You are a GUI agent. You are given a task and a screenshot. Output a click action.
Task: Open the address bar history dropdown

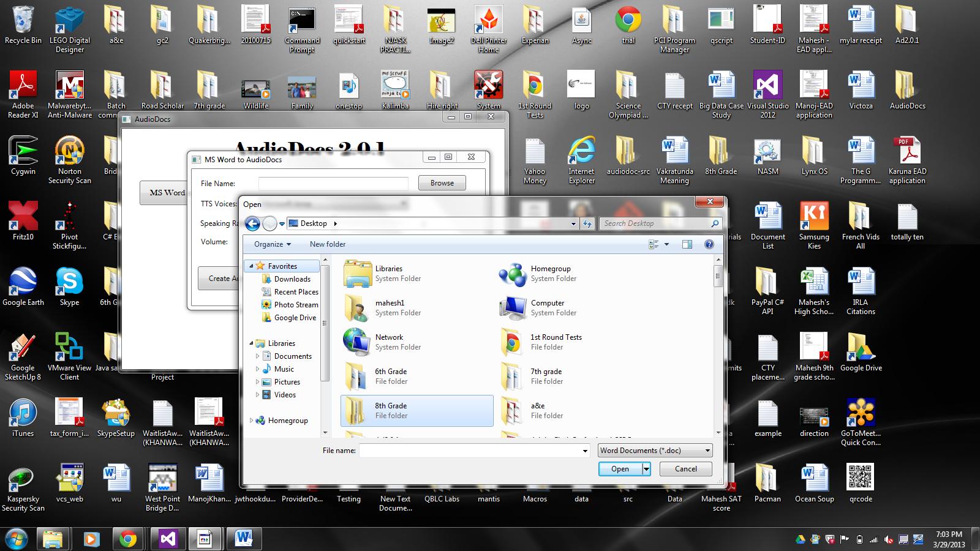click(573, 223)
